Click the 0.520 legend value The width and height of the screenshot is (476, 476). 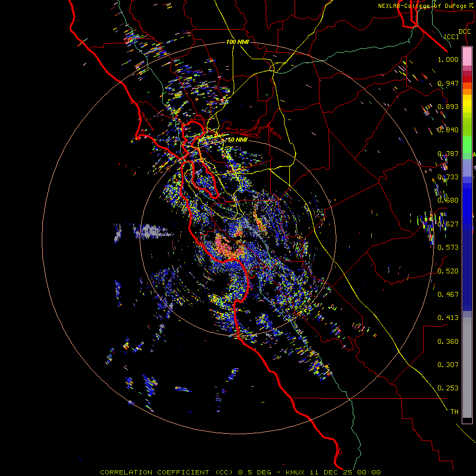[448, 271]
